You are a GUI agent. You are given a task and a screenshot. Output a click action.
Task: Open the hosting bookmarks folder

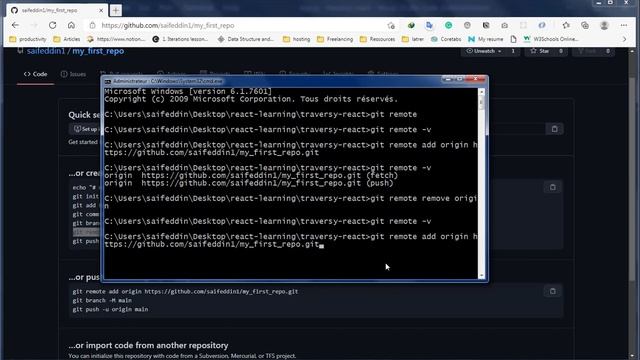tap(297, 39)
